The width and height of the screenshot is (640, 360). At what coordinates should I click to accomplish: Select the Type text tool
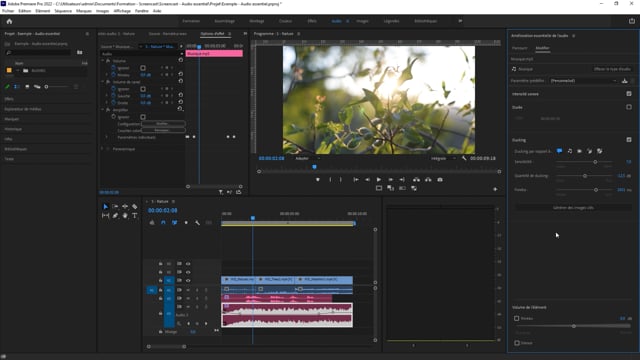click(x=135, y=216)
